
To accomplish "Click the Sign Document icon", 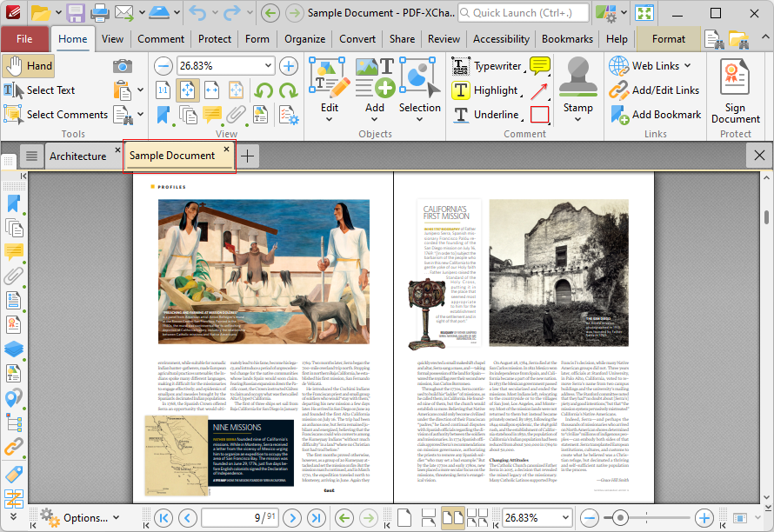I will click(x=735, y=91).
